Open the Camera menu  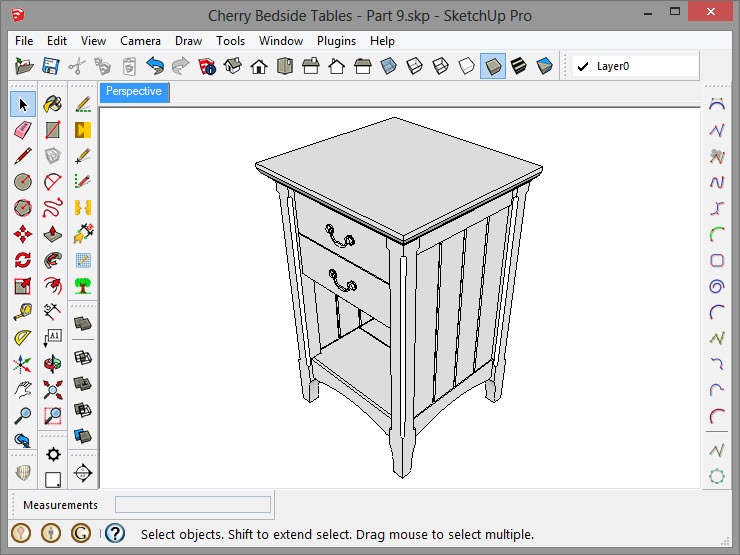click(140, 41)
